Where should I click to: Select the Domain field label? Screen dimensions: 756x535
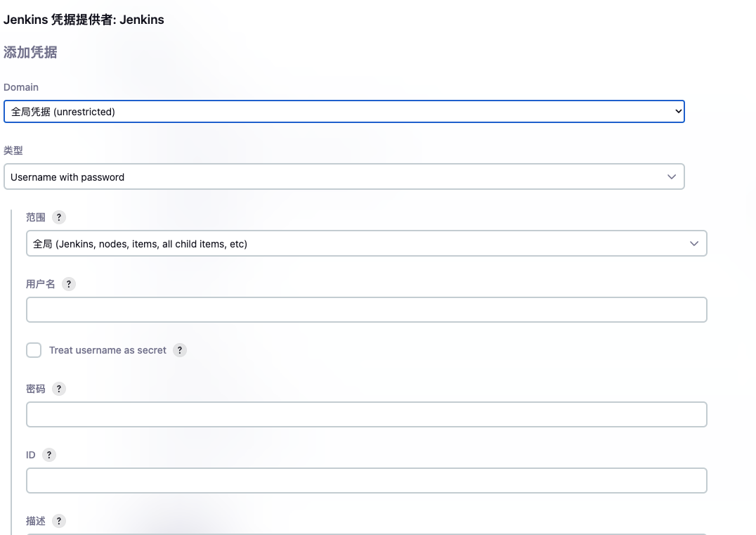click(21, 87)
